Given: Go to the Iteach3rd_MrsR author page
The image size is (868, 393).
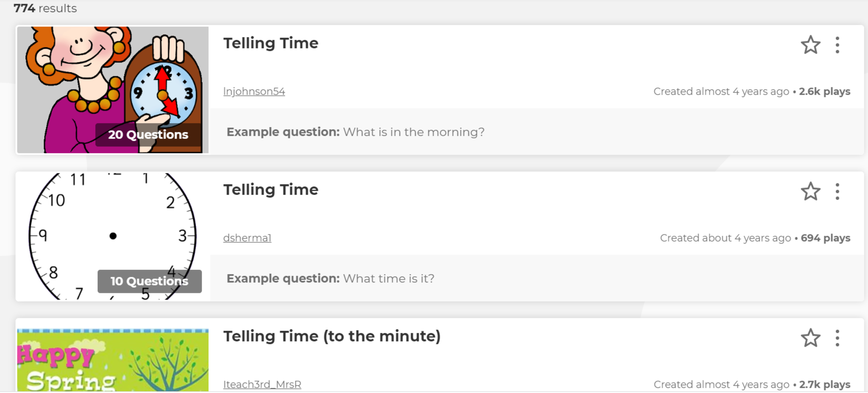Looking at the screenshot, I should click(262, 385).
